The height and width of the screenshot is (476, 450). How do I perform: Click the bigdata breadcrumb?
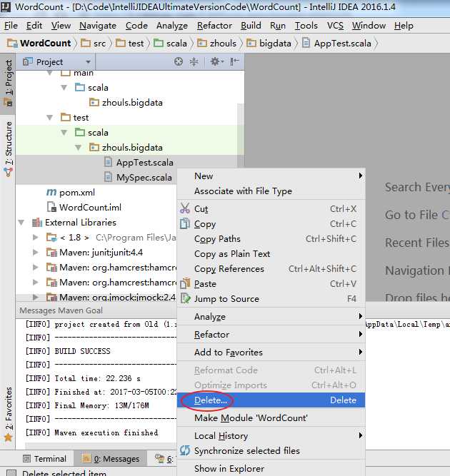tap(269, 43)
